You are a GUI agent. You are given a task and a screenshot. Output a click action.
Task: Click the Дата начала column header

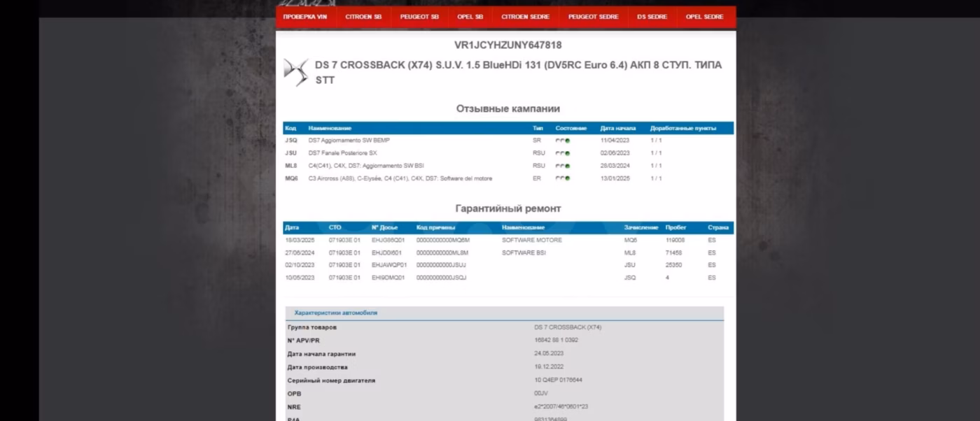[x=618, y=128]
